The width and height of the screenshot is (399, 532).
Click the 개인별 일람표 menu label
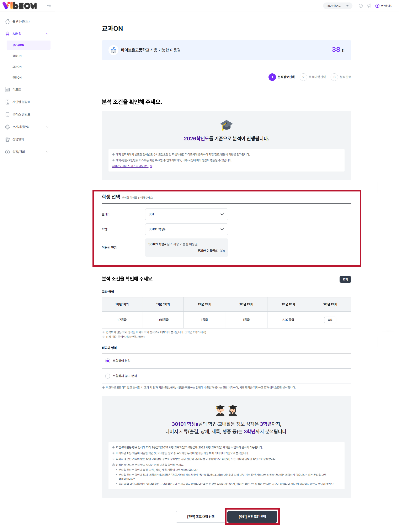(21, 102)
